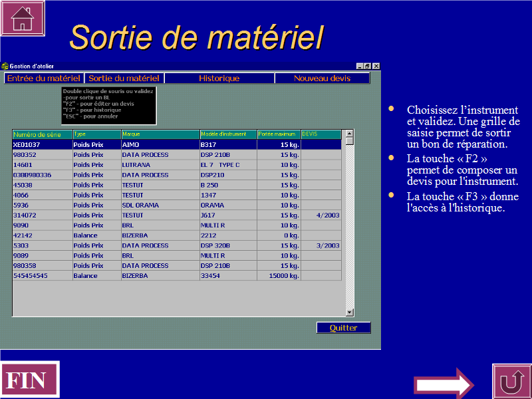Viewport: 532px width, 399px height.
Task: Close the Gestion d'atelier window
Action: [x=376, y=66]
